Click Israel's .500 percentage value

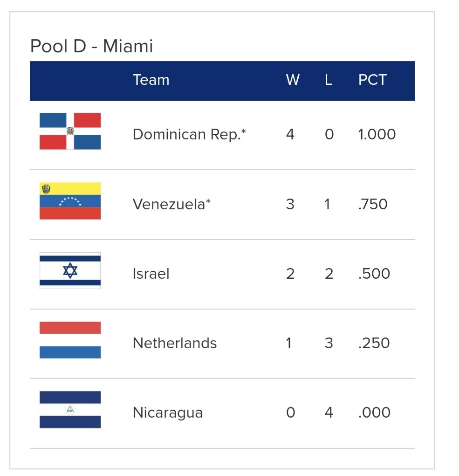tap(374, 274)
